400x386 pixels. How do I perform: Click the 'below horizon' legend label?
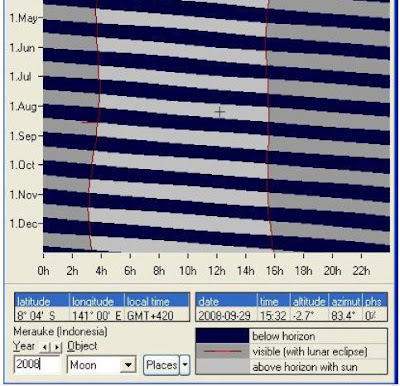pyautogui.click(x=284, y=336)
